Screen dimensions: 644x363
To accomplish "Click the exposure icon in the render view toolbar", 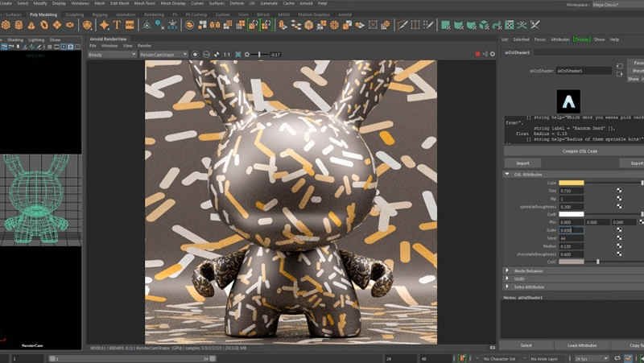I will (247, 54).
